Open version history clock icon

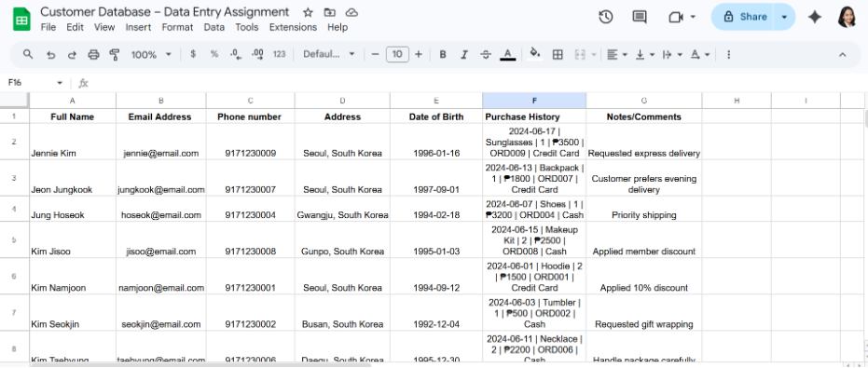606,17
